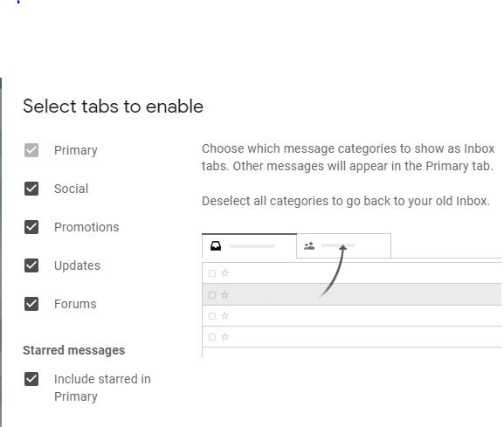
Task: Click the star icon in third preview row
Action: coord(224,316)
